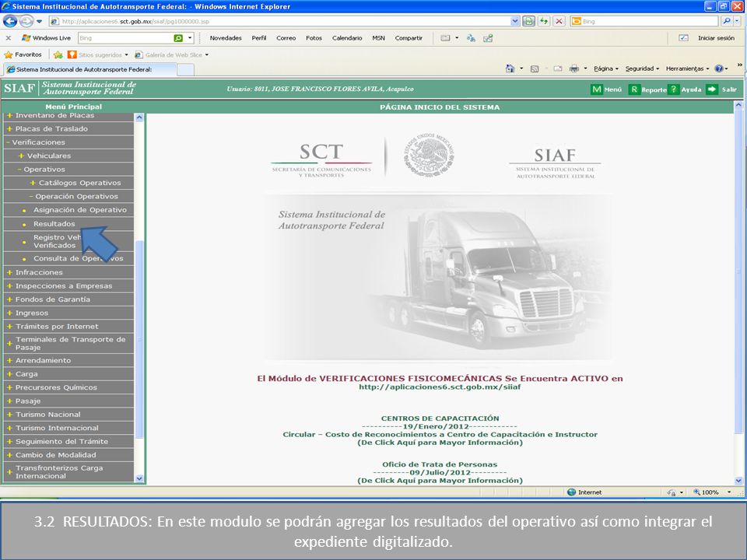Click the Print icon
The width and height of the screenshot is (747, 560).
[x=574, y=68]
